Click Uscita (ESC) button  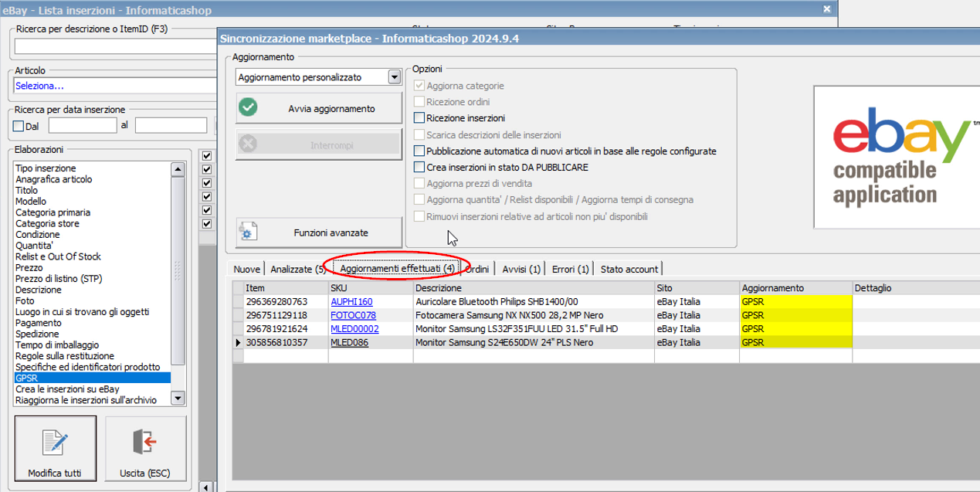point(145,450)
